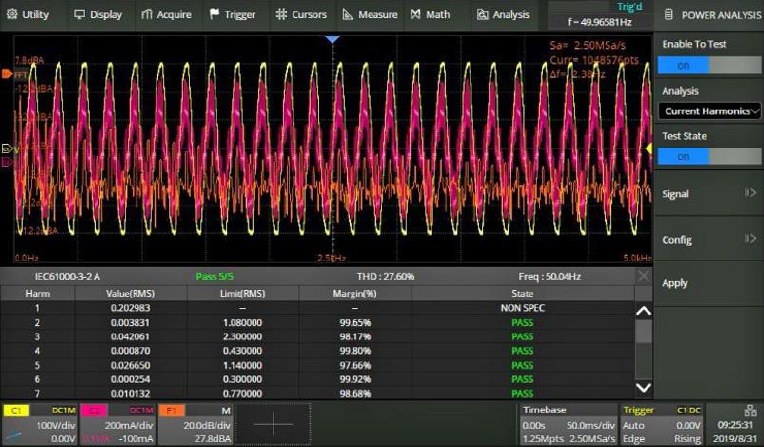The image size is (764, 447).
Task: Click the Freq : 50.04Hz readout
Action: 549,276
